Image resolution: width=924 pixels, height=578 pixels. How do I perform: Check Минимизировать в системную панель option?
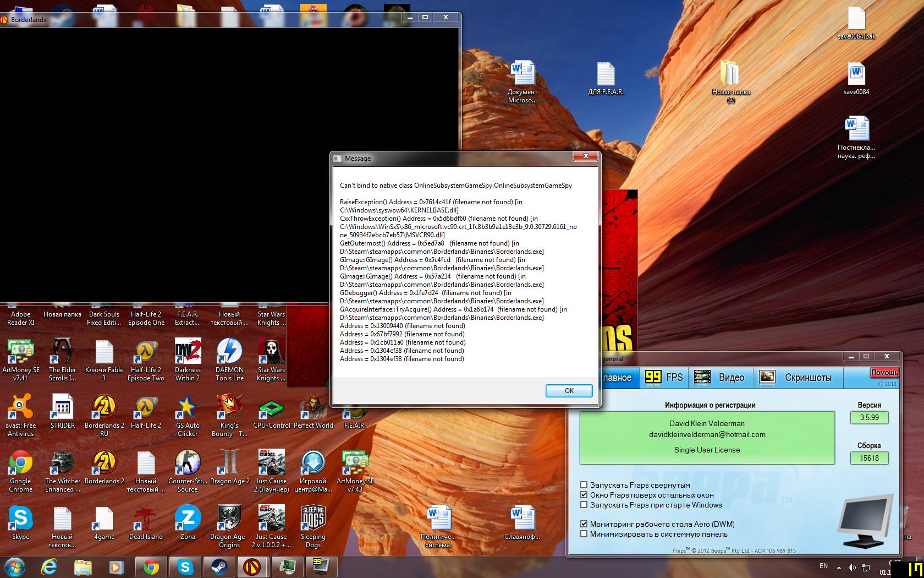[x=584, y=534]
